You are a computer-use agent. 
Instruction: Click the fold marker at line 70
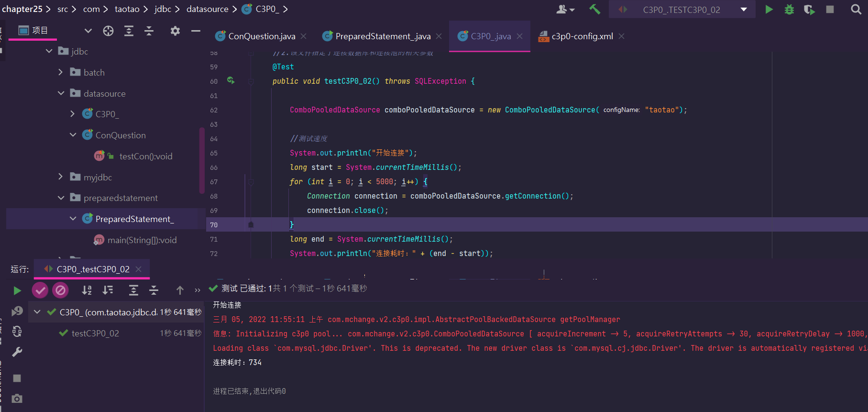251,224
